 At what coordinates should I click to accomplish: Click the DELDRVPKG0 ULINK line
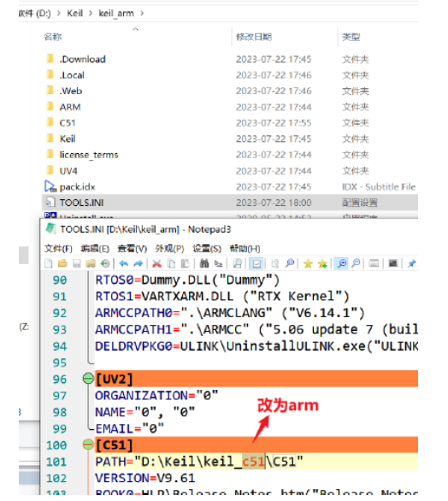coord(256,346)
